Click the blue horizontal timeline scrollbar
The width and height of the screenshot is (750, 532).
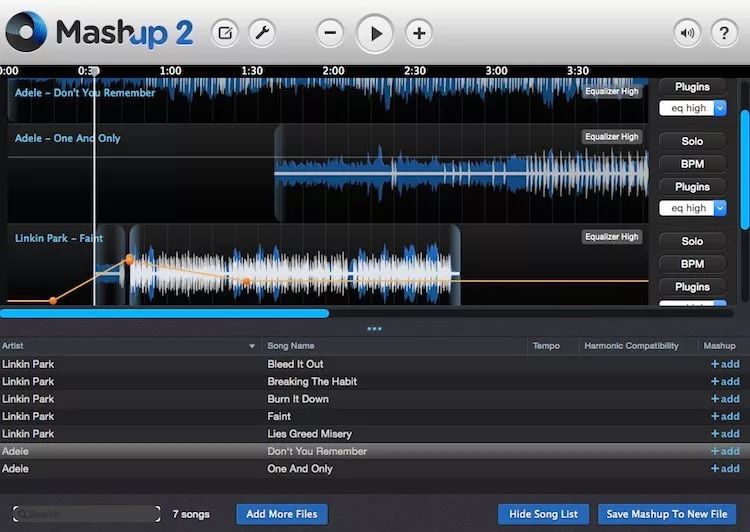[164, 313]
